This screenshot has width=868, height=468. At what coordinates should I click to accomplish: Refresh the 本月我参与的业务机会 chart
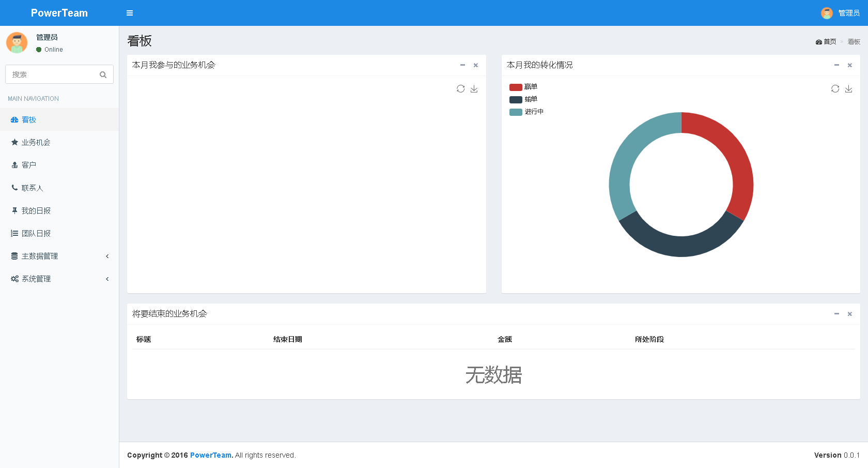pos(460,89)
